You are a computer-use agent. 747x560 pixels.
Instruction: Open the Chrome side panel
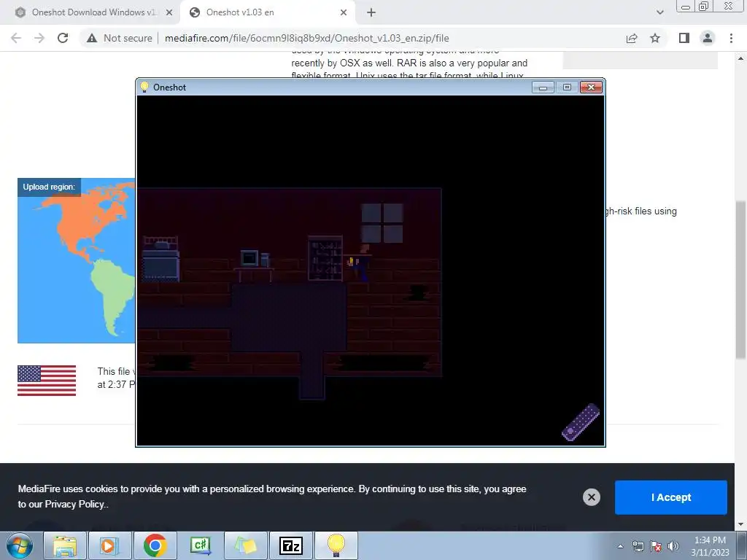(x=684, y=38)
